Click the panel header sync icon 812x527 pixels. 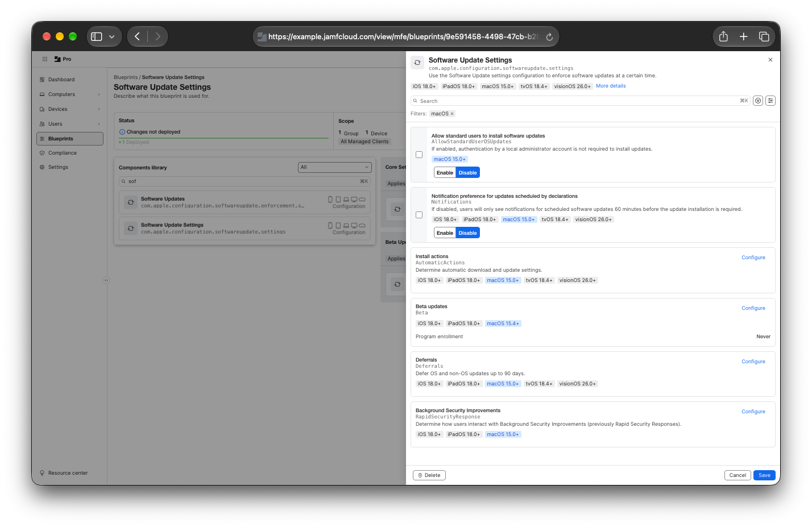[417, 63]
